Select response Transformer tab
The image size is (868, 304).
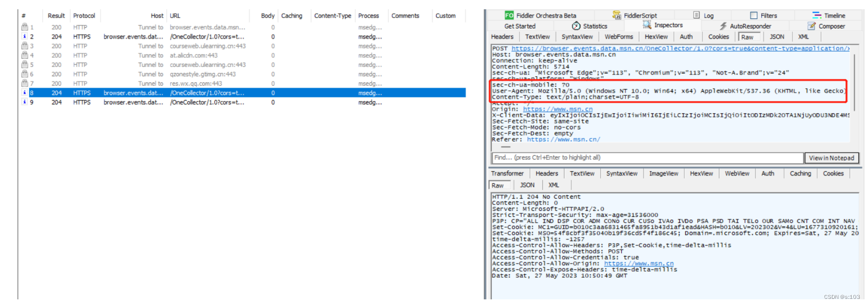[507, 174]
